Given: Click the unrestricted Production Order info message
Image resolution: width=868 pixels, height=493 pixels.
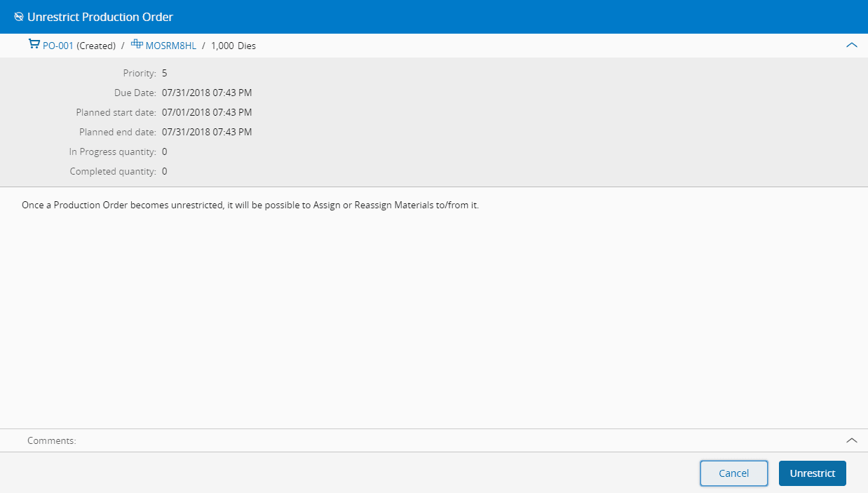Looking at the screenshot, I should (250, 205).
